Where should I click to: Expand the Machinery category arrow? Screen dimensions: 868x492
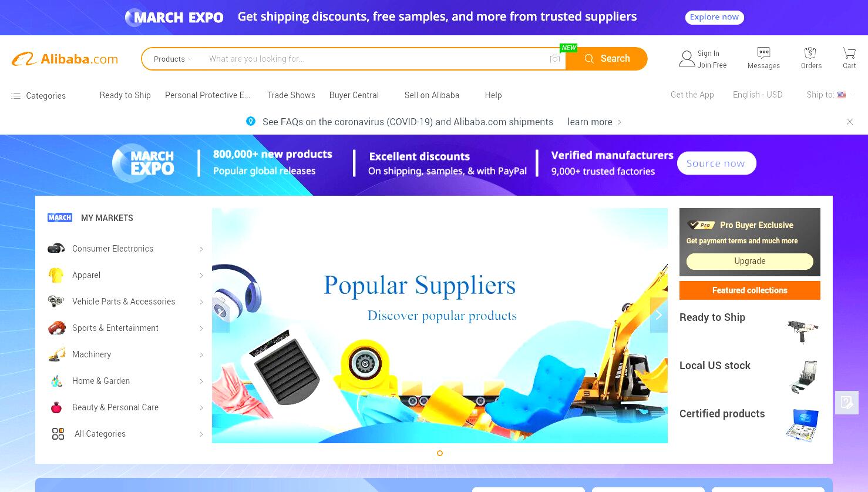point(201,355)
